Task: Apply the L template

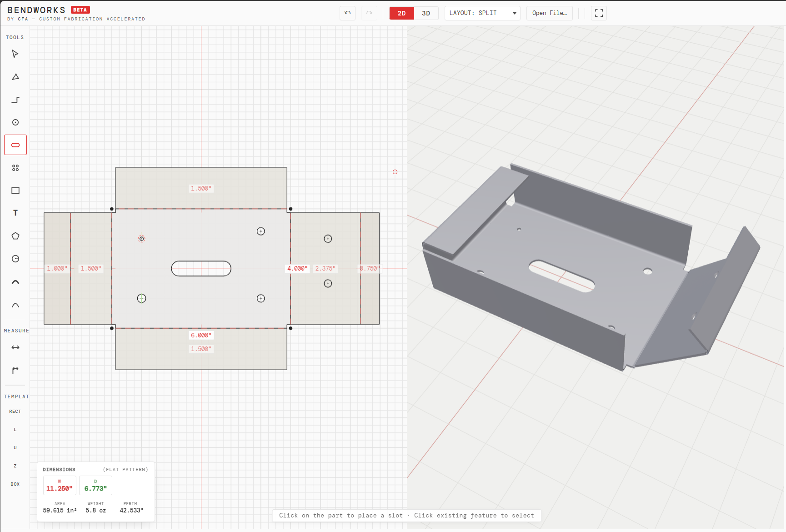Action: pos(15,430)
